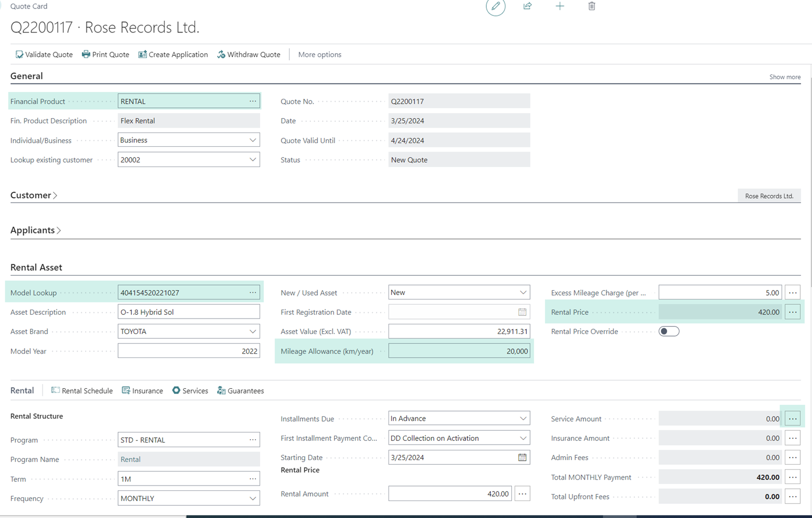Image resolution: width=812 pixels, height=518 pixels.
Task: Open First Registration Date calendar picker
Action: tap(523, 312)
